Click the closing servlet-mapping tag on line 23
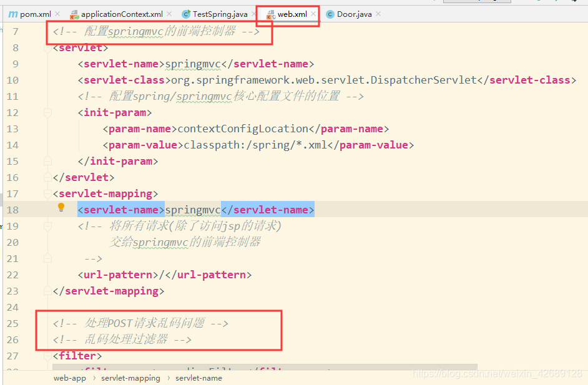 point(109,291)
